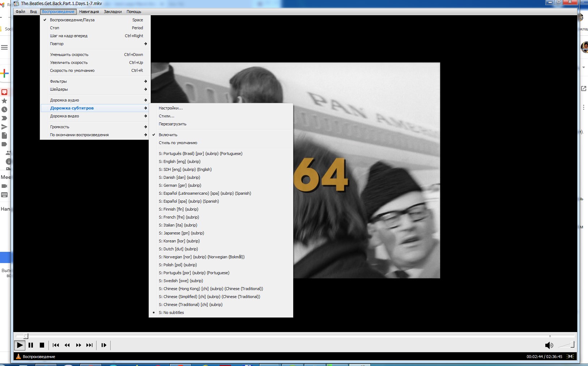Select French subtitle track
The image size is (588, 366).
[221, 217]
